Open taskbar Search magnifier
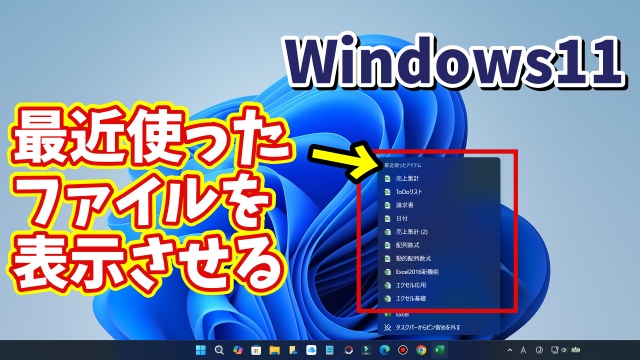 [x=219, y=350]
